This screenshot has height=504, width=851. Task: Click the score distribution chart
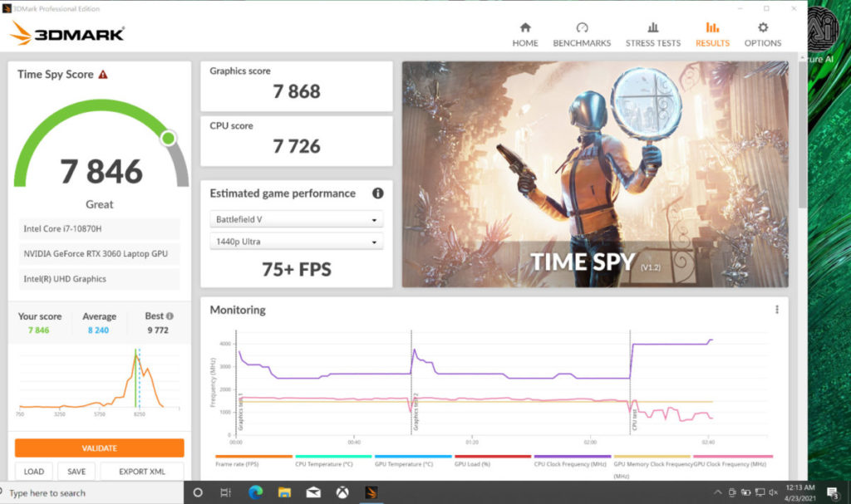click(99, 381)
